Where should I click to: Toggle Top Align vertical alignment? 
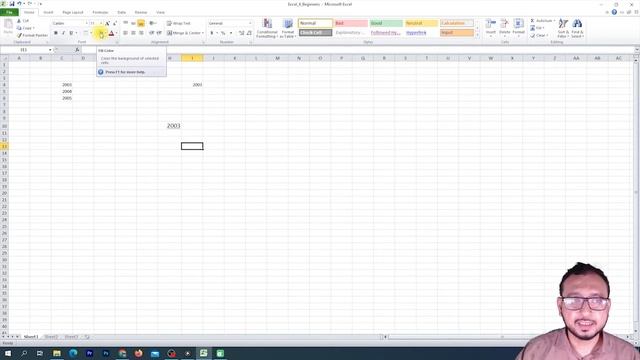(125, 23)
